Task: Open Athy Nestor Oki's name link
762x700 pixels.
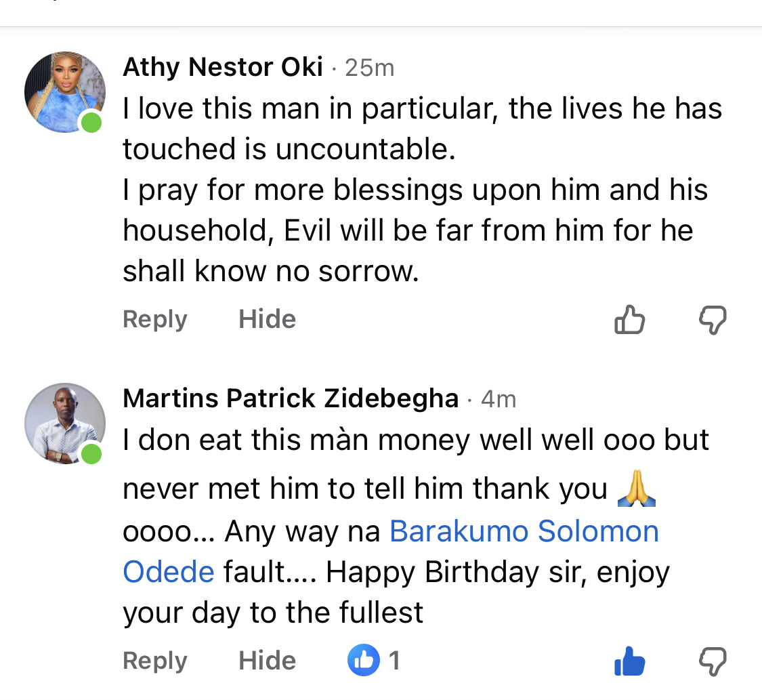Action: [x=223, y=67]
